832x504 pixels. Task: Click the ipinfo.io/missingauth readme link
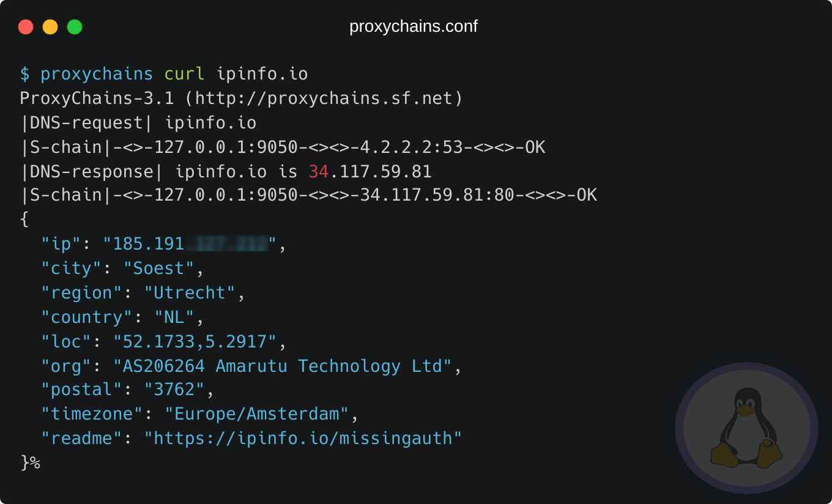click(x=303, y=439)
